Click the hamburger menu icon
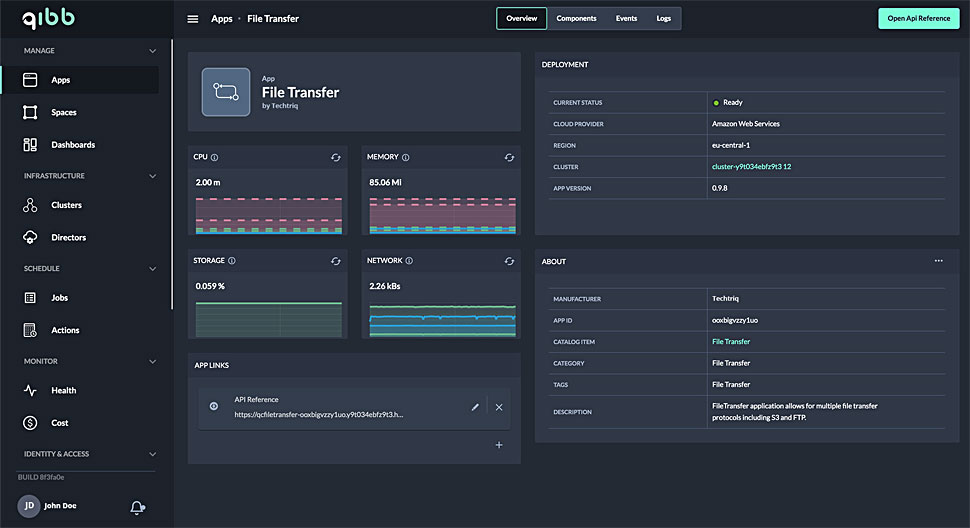The height and width of the screenshot is (528, 970). click(193, 19)
